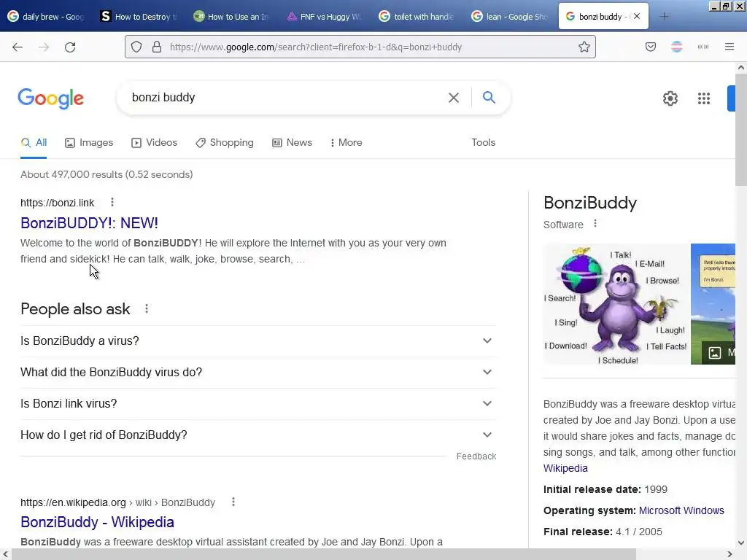Click the blue button beside apps grid
Viewport: 747px width, 560px height.
point(731,98)
